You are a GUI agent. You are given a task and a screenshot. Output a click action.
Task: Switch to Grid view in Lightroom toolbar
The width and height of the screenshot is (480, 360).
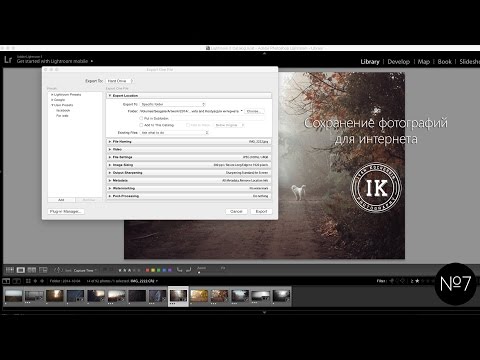[10, 270]
